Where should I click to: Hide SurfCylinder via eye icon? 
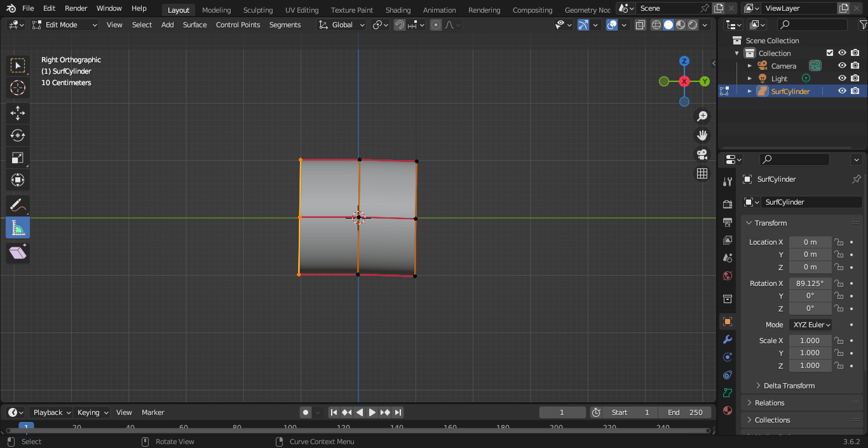pos(842,91)
